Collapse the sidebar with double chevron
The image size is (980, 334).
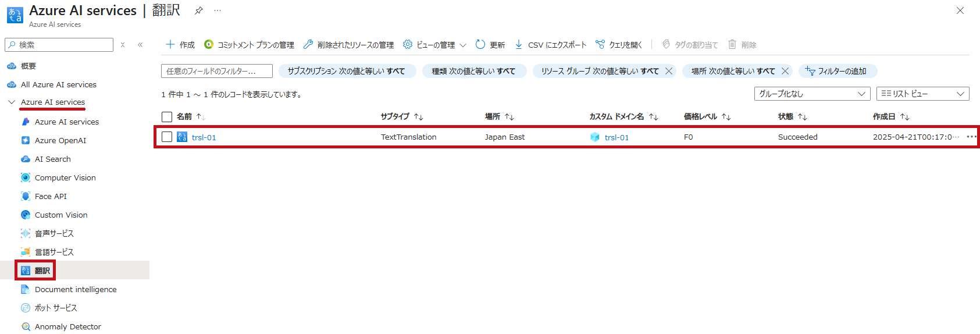140,45
